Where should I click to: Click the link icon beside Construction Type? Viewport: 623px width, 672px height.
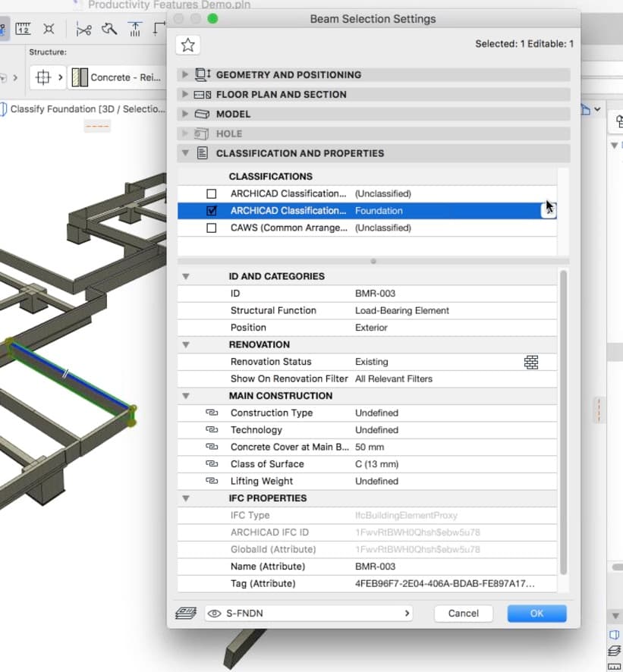[x=212, y=413]
